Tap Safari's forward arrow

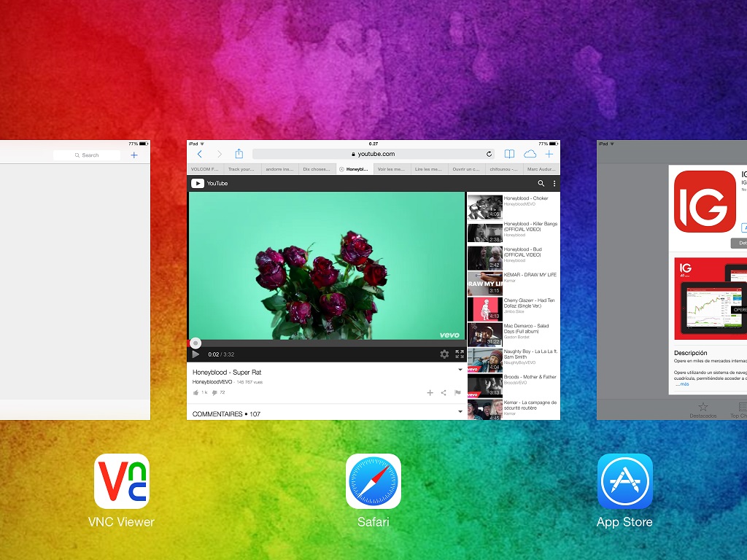coord(219,154)
